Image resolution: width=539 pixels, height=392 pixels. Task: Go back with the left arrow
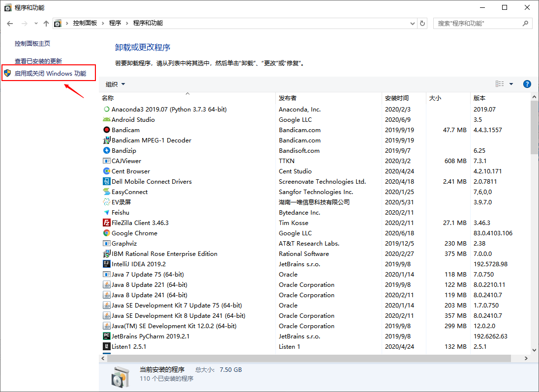[x=10, y=24]
